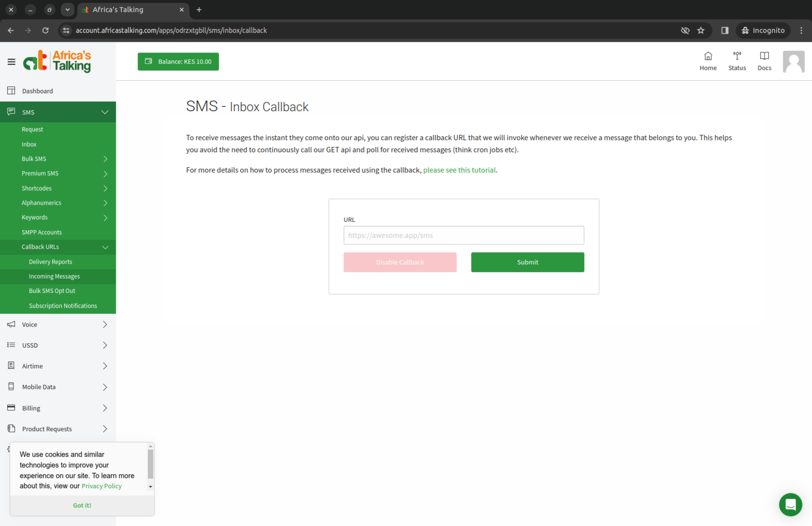Bookmark the page with the star icon
812x526 pixels.
click(701, 30)
